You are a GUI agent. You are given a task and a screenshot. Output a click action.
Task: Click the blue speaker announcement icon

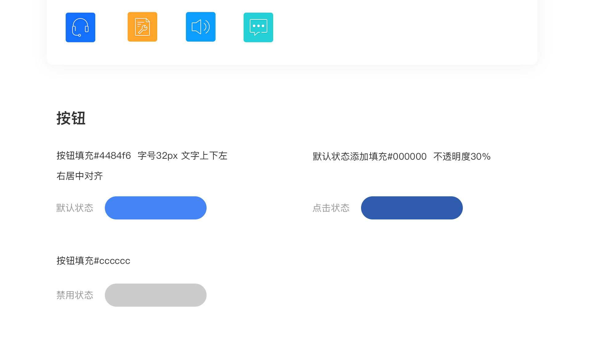[200, 27]
